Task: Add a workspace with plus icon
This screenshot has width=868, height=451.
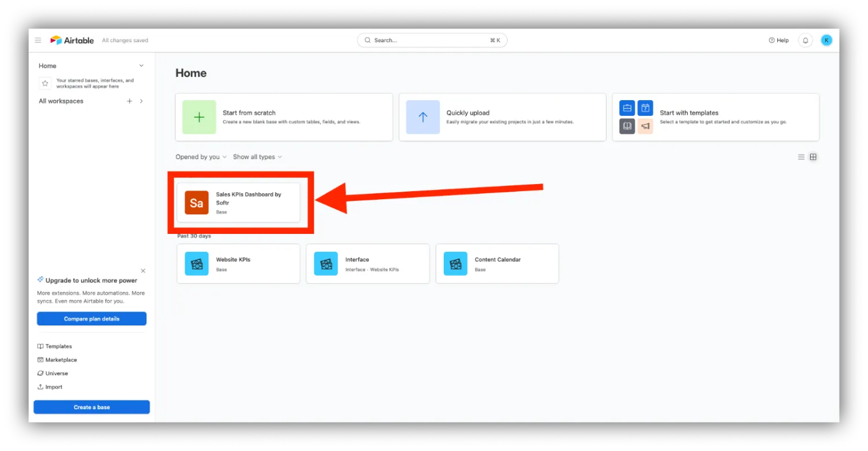Action: pyautogui.click(x=130, y=101)
